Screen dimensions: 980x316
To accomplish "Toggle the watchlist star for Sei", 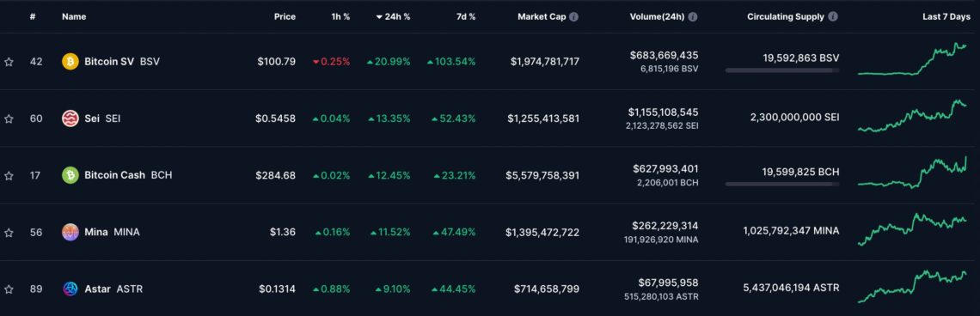I will click(9, 118).
